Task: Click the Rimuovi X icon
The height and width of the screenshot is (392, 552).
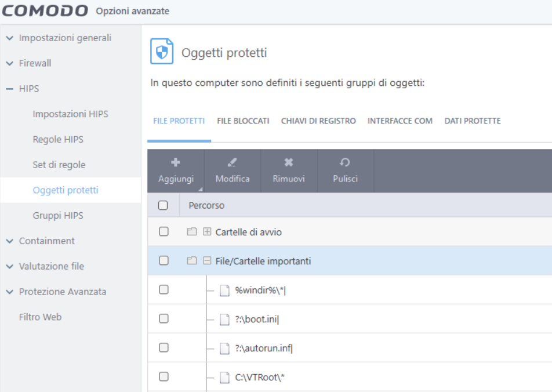Action: pyautogui.click(x=289, y=163)
